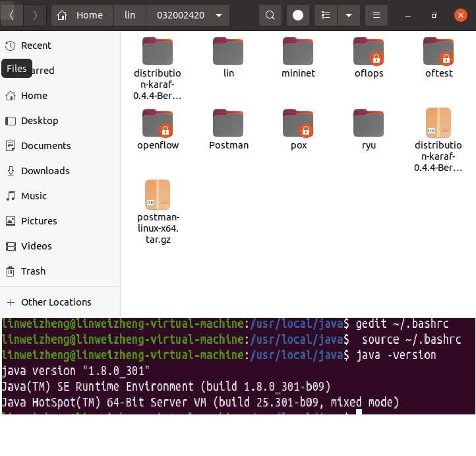Click the back navigation arrow
This screenshot has height=456, width=476.
coord(12,15)
